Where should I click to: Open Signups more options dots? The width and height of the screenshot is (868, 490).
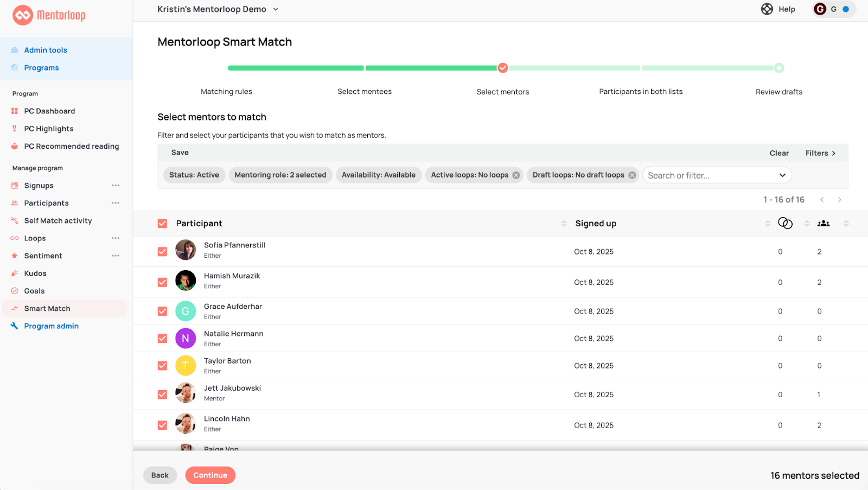(x=116, y=186)
